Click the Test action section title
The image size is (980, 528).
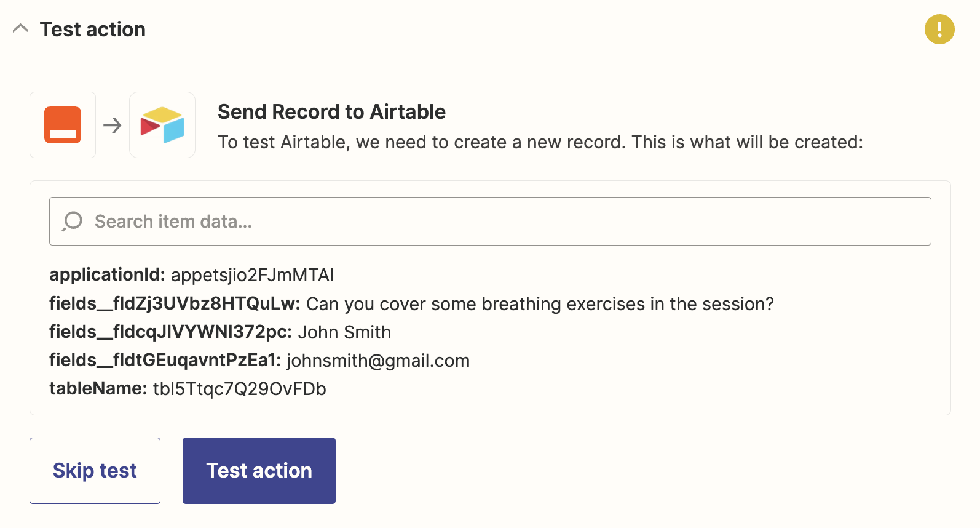tap(93, 29)
